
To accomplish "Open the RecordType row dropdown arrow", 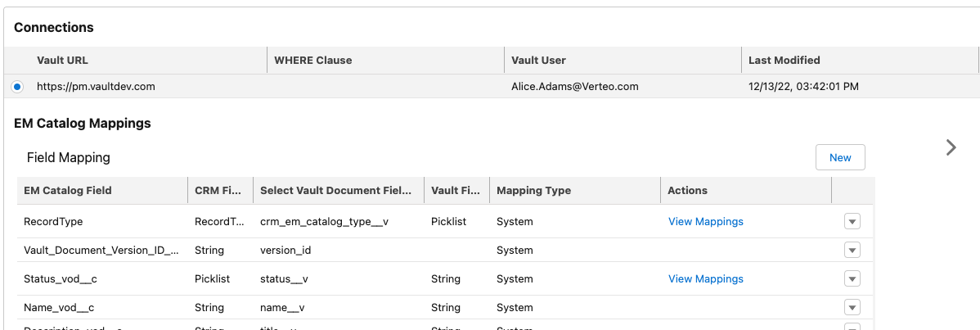I will coord(852,221).
